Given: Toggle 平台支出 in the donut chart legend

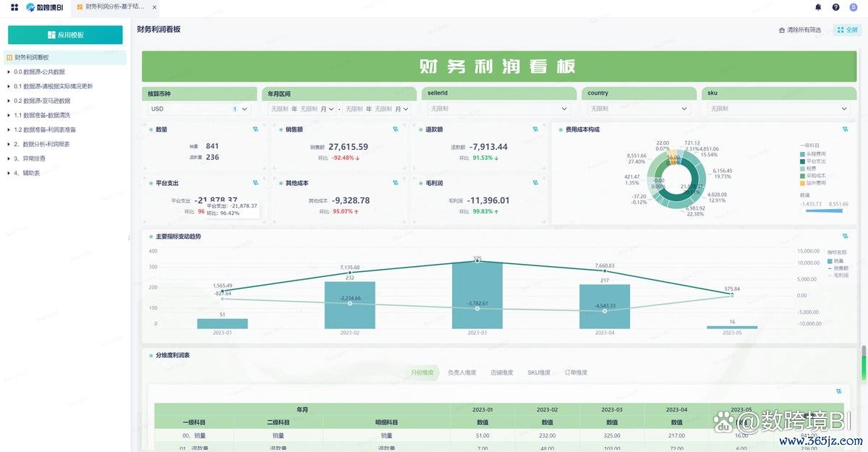Looking at the screenshot, I should (x=813, y=161).
